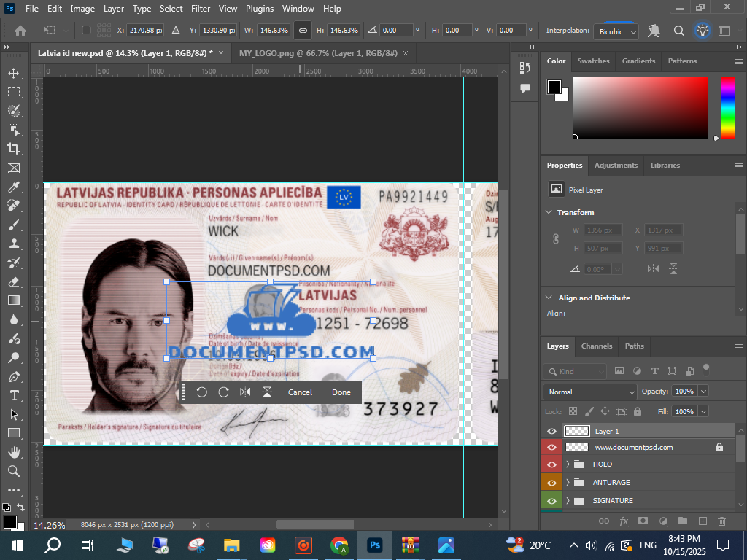The image size is (747, 560).
Task: Pick the Eyedropper tool
Action: (x=14, y=187)
